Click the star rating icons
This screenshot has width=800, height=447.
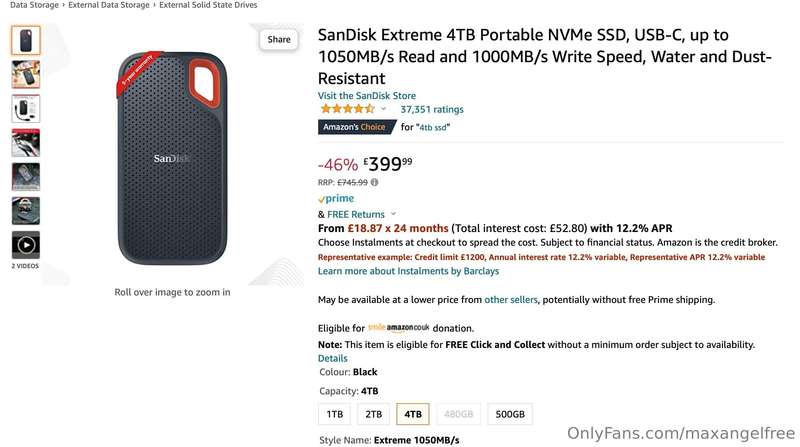click(347, 109)
